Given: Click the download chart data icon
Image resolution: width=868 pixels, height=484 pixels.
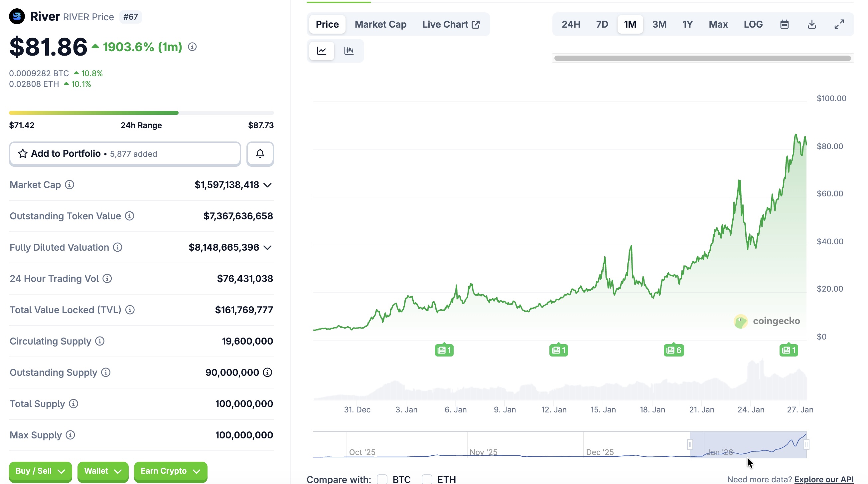Looking at the screenshot, I should click(812, 24).
